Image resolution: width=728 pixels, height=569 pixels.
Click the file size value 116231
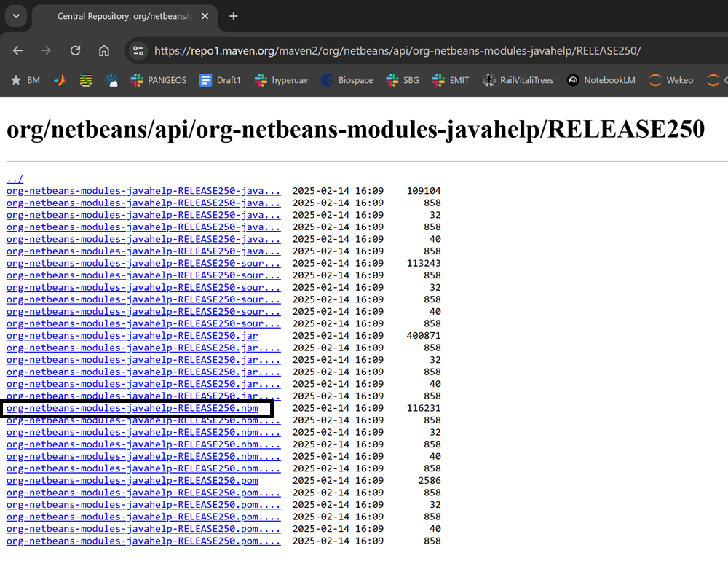[424, 408]
